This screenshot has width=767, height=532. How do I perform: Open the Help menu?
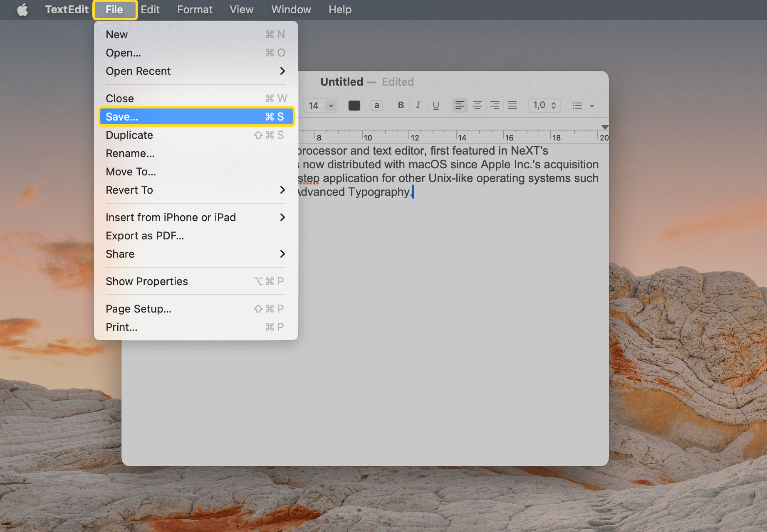[340, 10]
